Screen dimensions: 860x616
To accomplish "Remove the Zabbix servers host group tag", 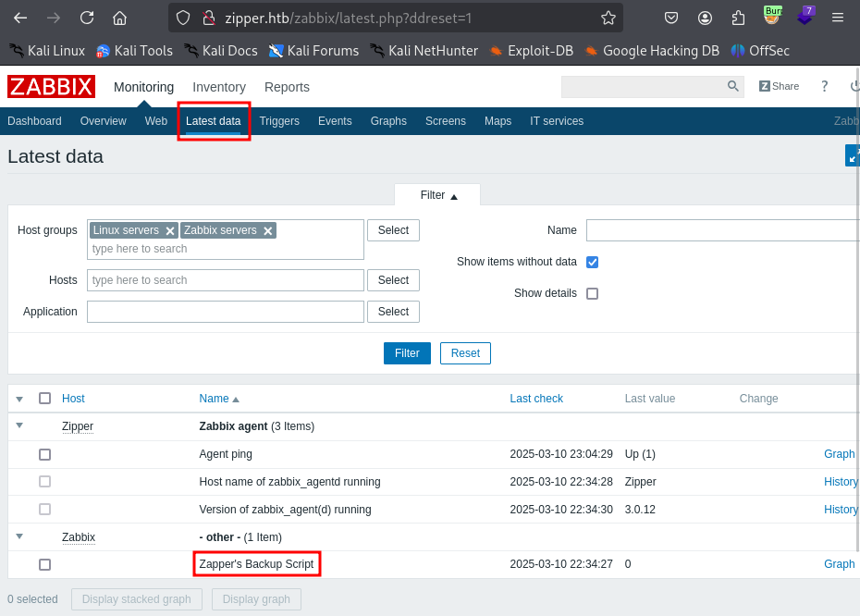I will pyautogui.click(x=267, y=231).
